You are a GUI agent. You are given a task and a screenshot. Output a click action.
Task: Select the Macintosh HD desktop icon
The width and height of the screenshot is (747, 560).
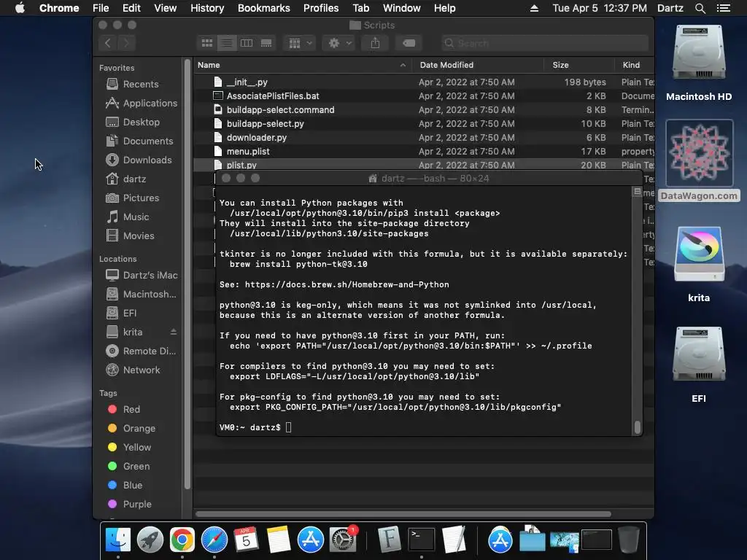coord(699,63)
